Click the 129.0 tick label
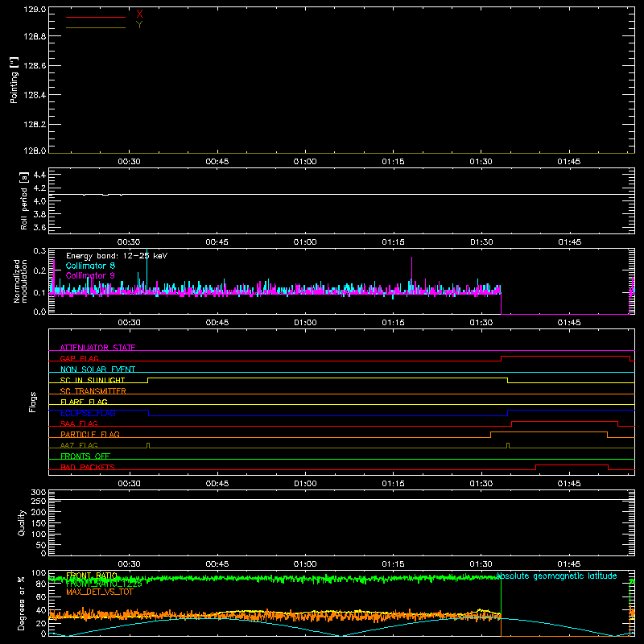Image resolution: width=644 pixels, height=644 pixels. point(35,10)
